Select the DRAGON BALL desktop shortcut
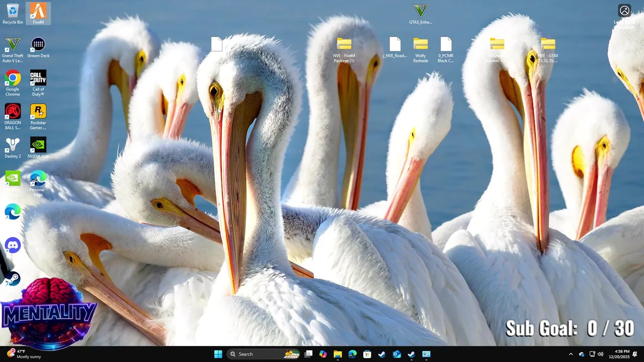This screenshot has height=362, width=644. click(x=13, y=117)
